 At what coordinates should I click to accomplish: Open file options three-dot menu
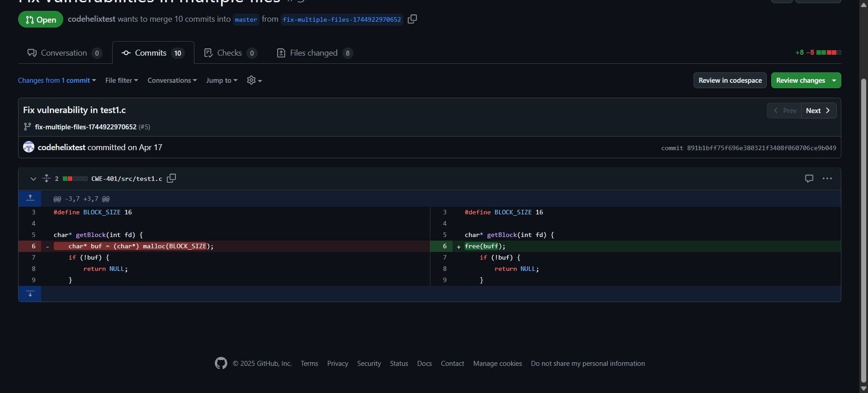(827, 178)
